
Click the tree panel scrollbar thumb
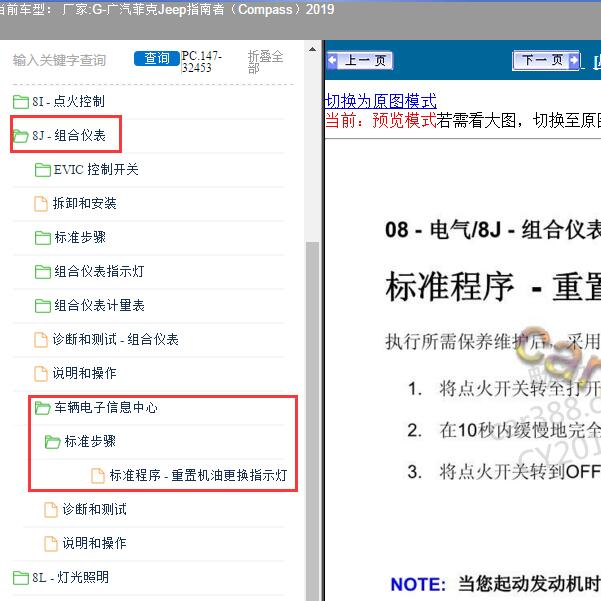click(312, 421)
